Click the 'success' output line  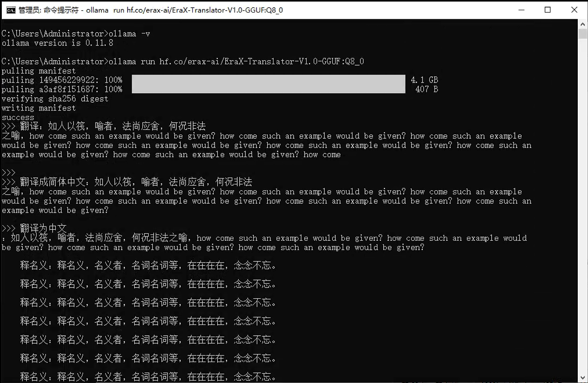tap(18, 118)
